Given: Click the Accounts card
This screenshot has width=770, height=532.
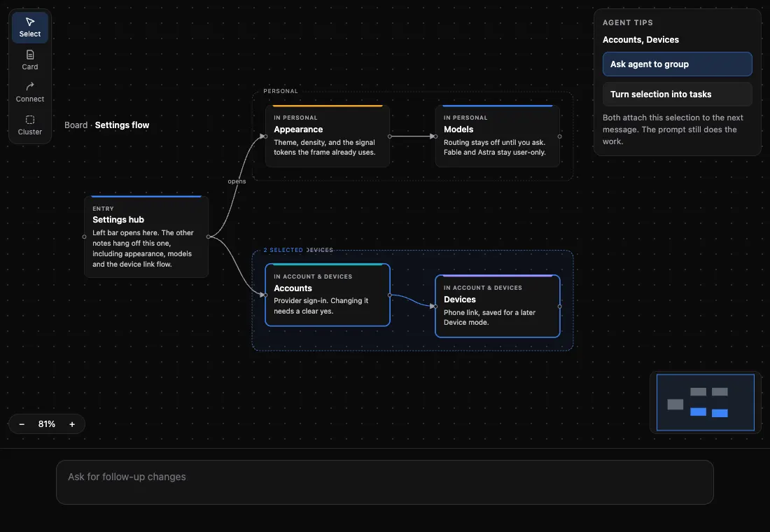Looking at the screenshot, I should [328, 295].
